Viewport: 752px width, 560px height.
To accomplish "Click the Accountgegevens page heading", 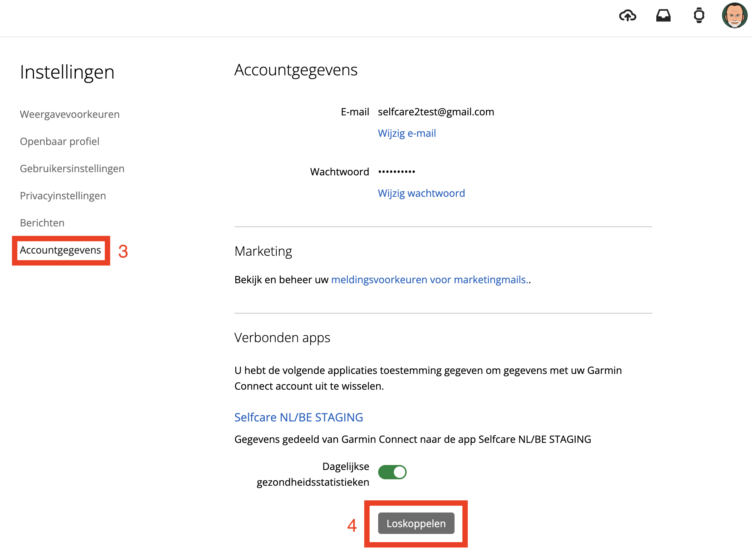I will [296, 70].
